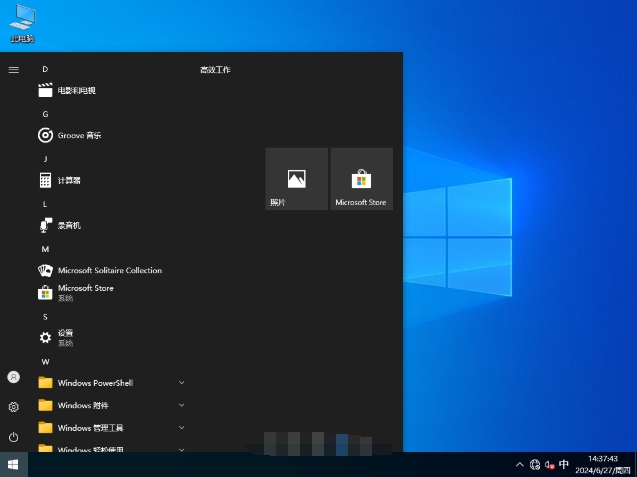
Task: Open the Microsoft Store tile
Action: (361, 179)
